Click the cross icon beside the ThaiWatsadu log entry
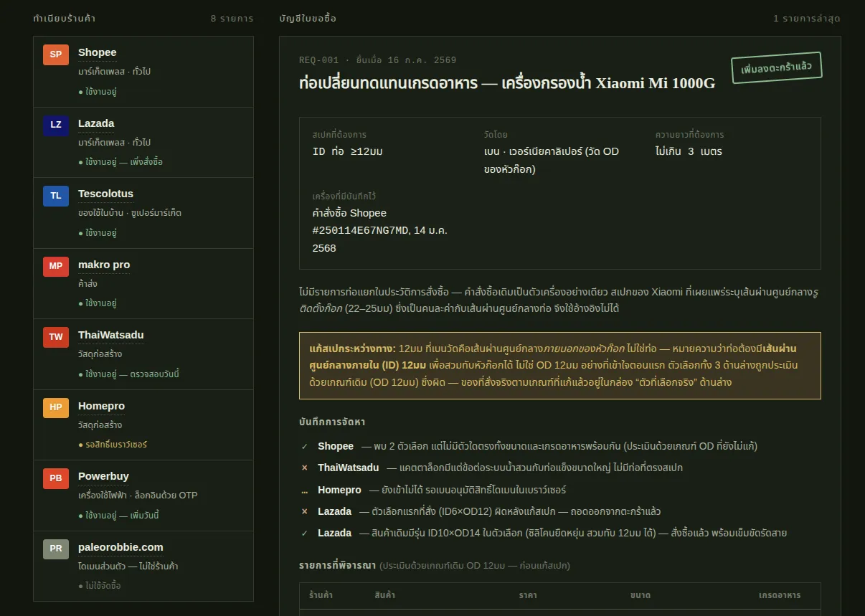Viewport: 865px width, 616px height. tap(304, 468)
